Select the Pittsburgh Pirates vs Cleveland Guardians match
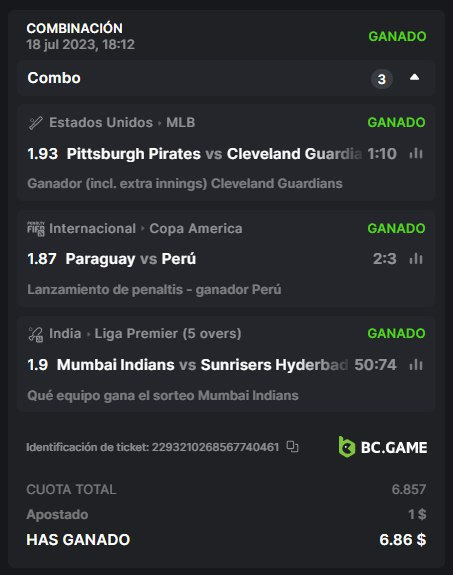Image resolution: width=453 pixels, height=575 pixels. click(214, 154)
